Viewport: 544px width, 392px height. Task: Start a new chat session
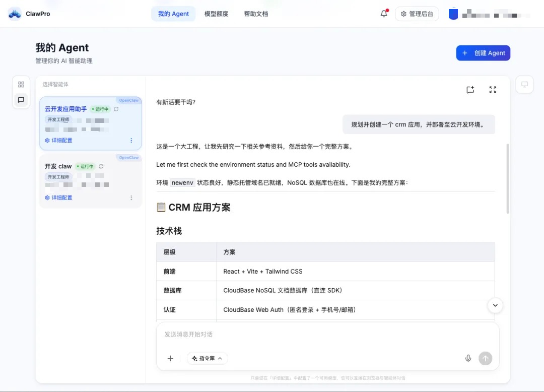pyautogui.click(x=470, y=90)
